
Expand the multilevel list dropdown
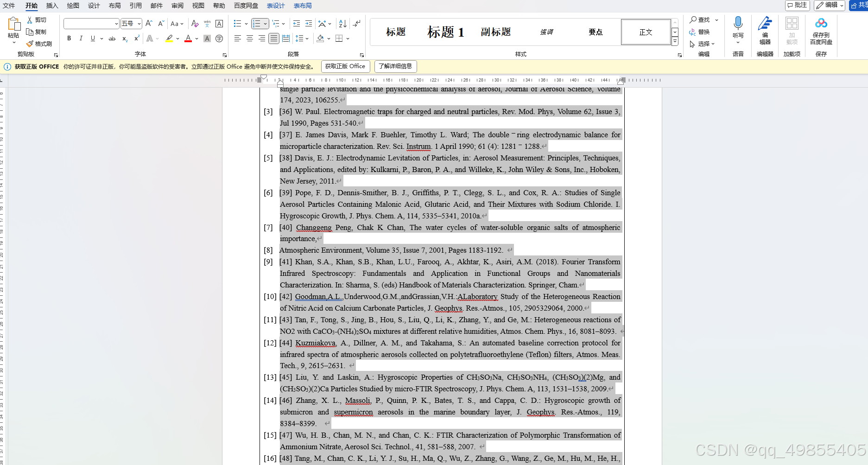[283, 24]
